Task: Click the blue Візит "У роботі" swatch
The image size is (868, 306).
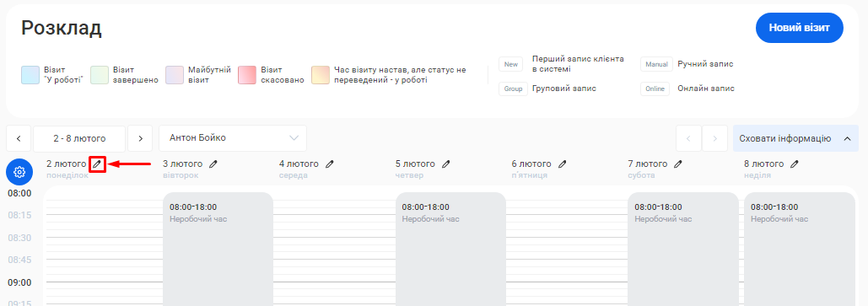Action: (30, 75)
